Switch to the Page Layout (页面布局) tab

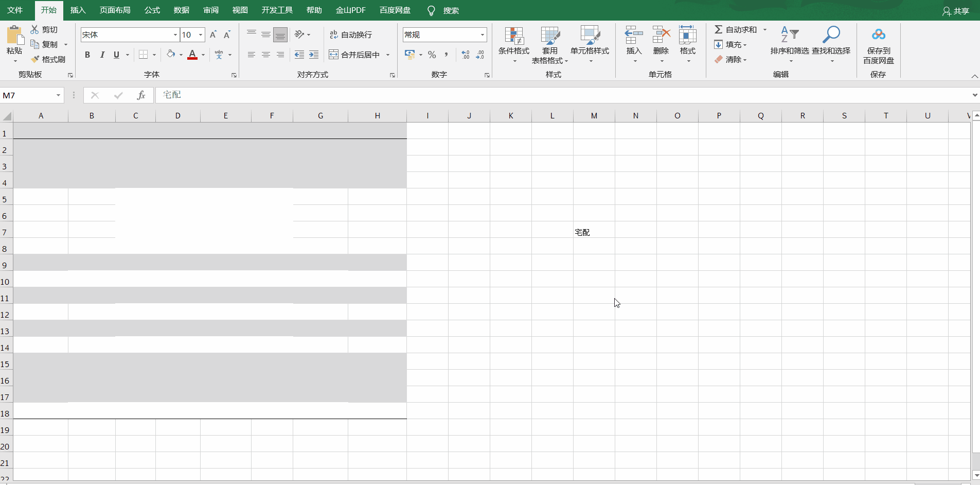coord(115,10)
